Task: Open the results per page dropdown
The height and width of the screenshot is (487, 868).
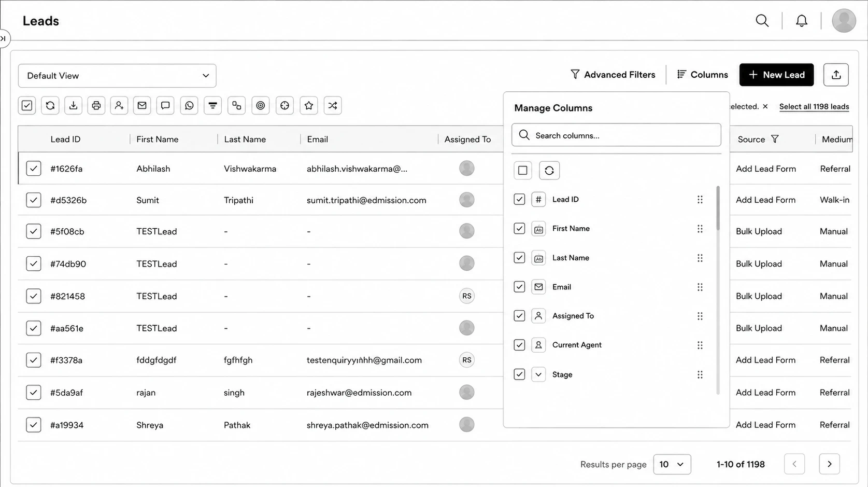Action: [x=672, y=464]
